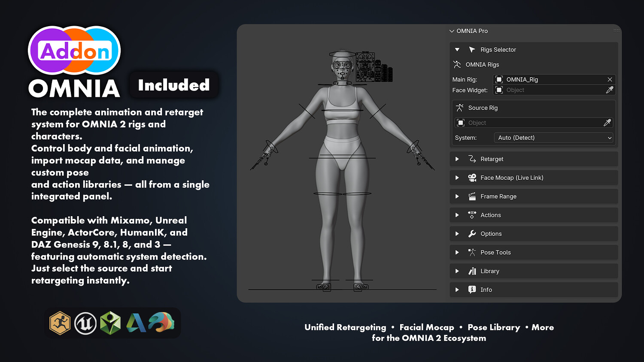Click the Pose Tools armature icon
The width and height of the screenshot is (644, 362).
pos(472,252)
